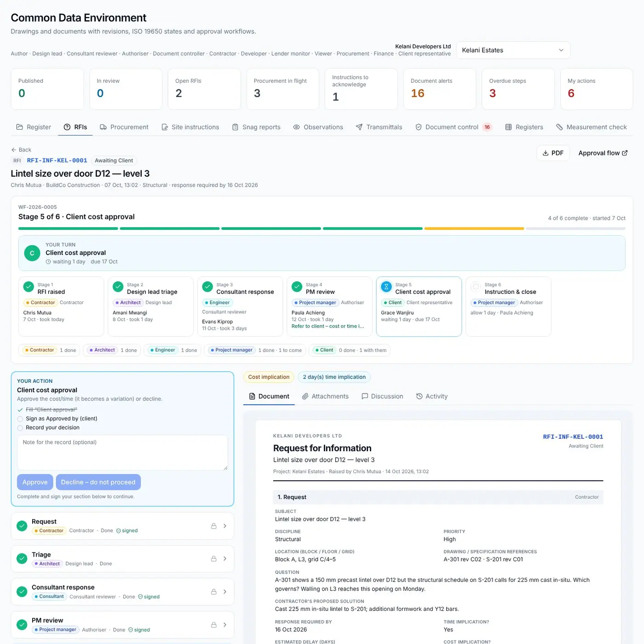Expand the Consultant response section chevron

(x=225, y=592)
